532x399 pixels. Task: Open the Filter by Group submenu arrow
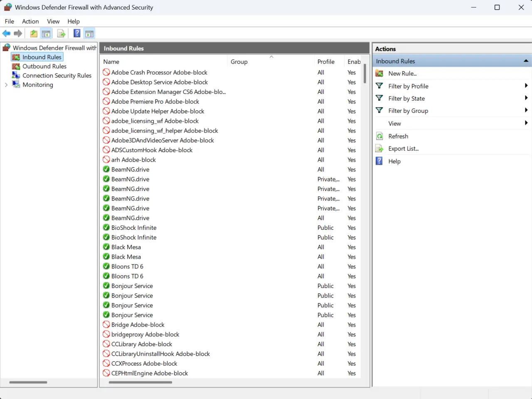click(526, 111)
